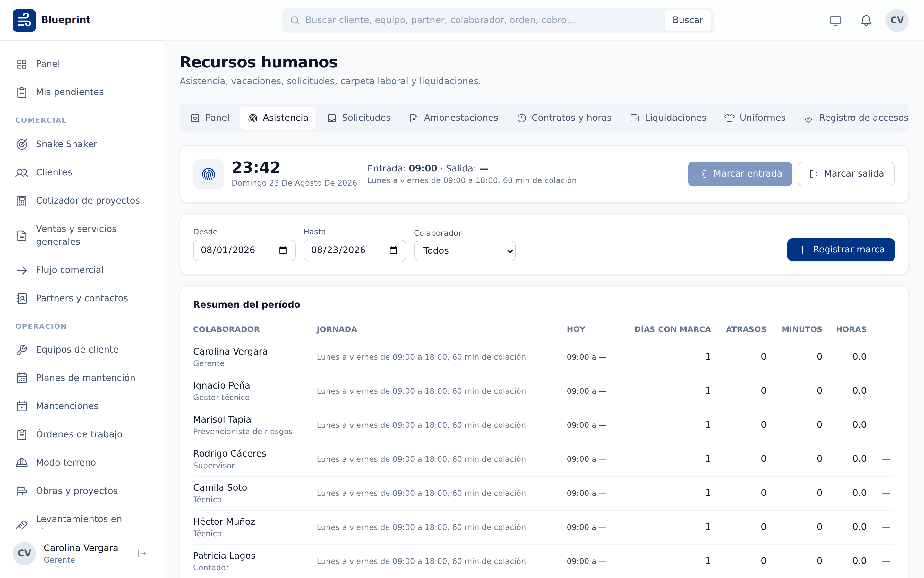Click plus icon in Rodrigo Cáceres row

coord(886,459)
